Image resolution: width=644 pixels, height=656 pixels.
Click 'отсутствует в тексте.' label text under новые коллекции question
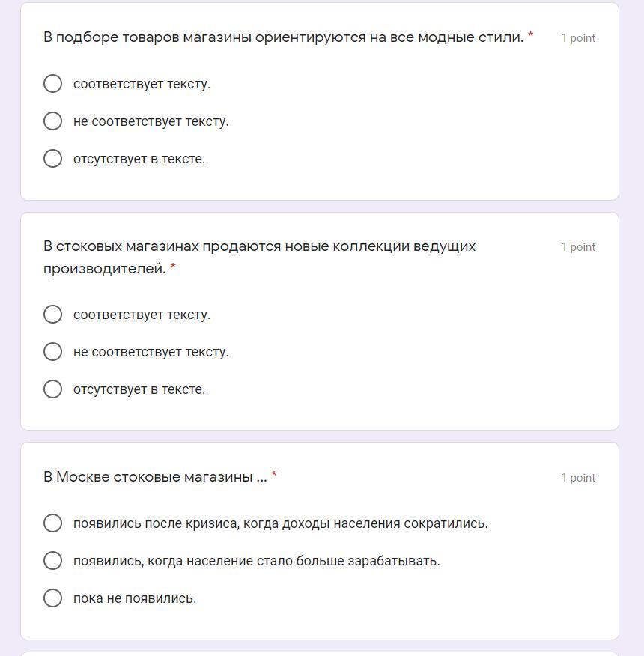pyautogui.click(x=139, y=389)
